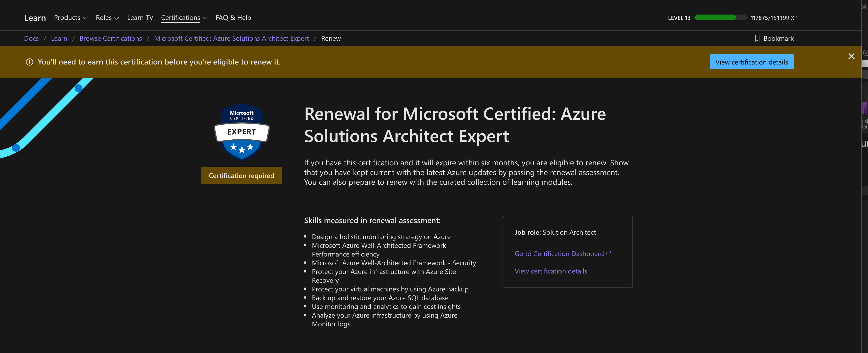868x353 pixels.
Task: Click the info icon in banner
Action: click(x=30, y=62)
